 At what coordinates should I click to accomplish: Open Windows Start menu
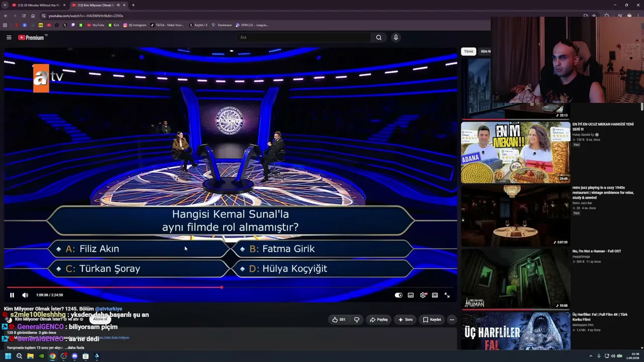8,356
